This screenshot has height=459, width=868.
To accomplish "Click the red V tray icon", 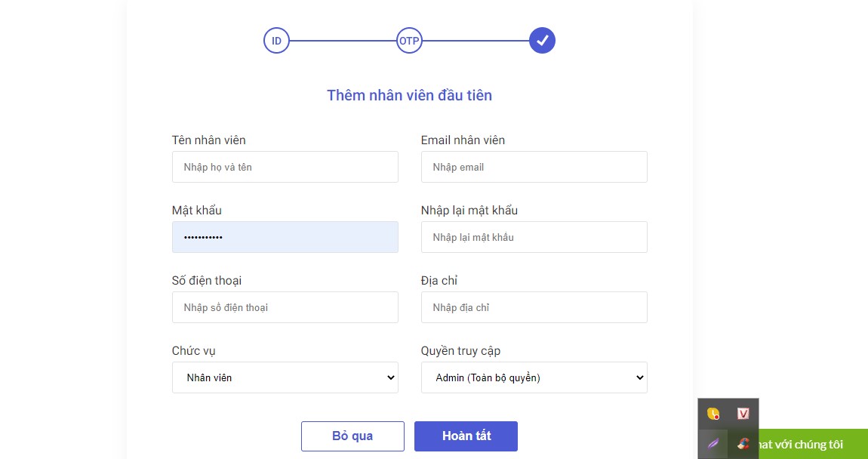I will point(743,414).
